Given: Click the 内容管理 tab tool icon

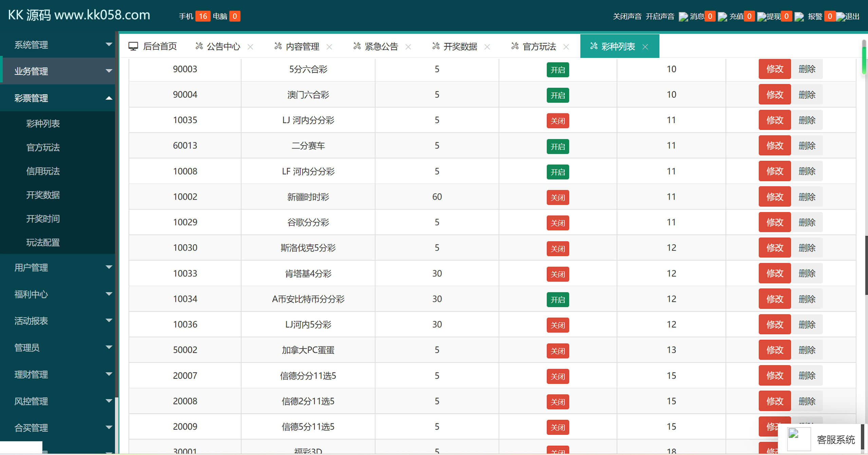Looking at the screenshot, I should tap(278, 46).
